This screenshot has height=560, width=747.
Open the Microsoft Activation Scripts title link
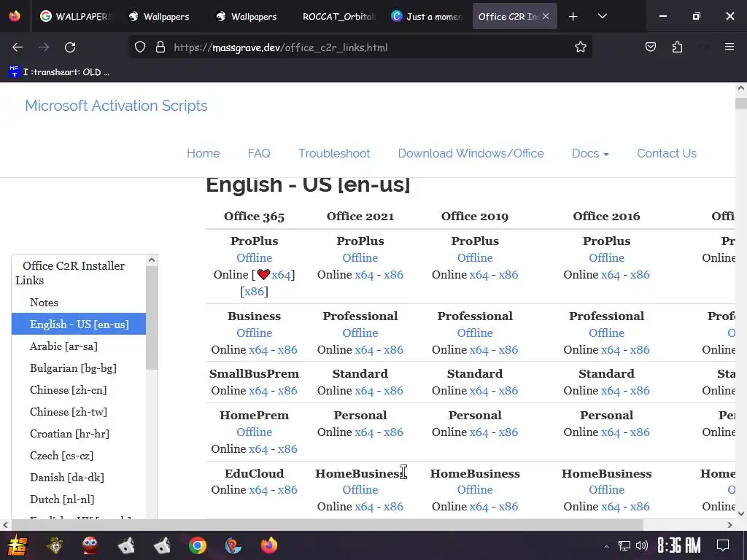click(116, 106)
